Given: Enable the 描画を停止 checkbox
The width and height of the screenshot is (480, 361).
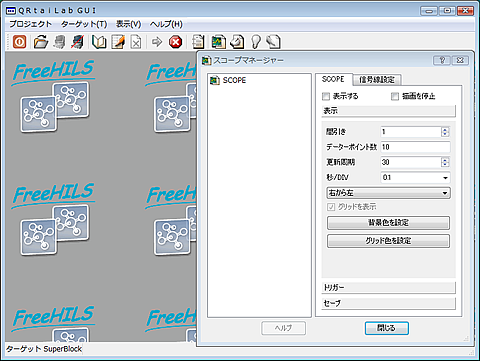Looking at the screenshot, I should click(395, 96).
